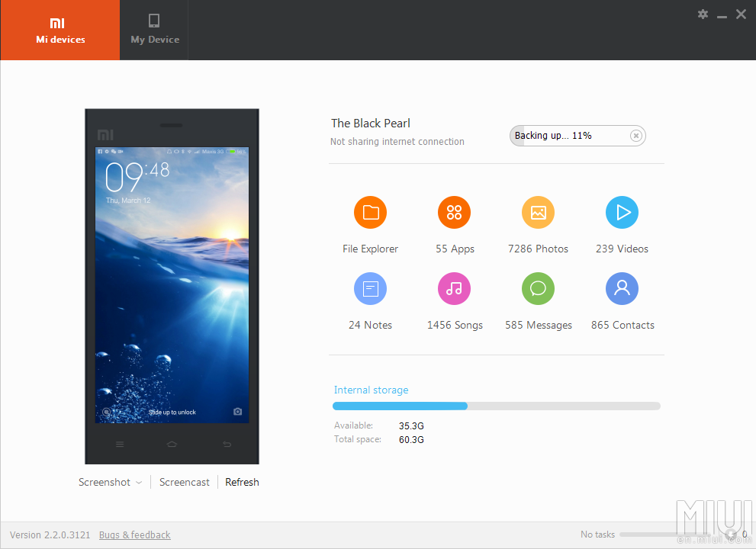Refresh the device screenshot preview
The width and height of the screenshot is (756, 549).
242,481
